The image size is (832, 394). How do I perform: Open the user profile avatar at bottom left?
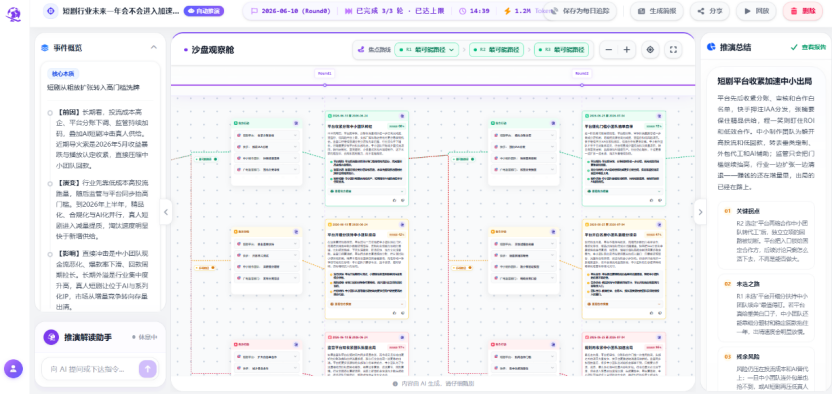[x=13, y=369]
